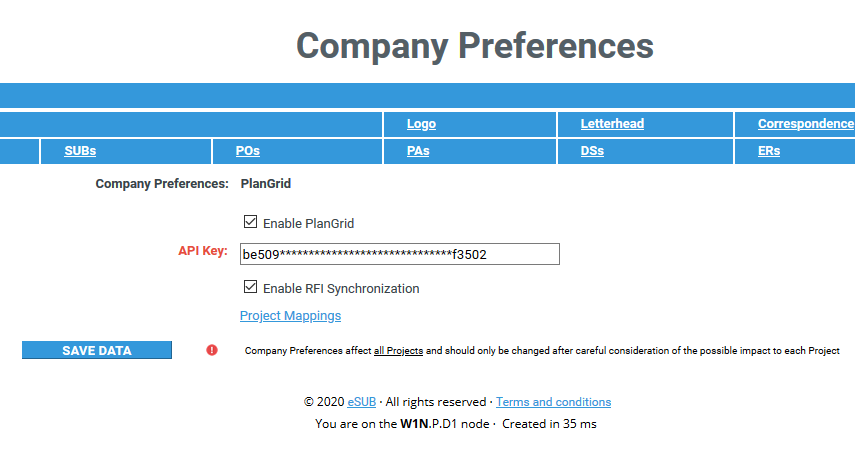The height and width of the screenshot is (466, 855).
Task: Open the Project Mappings link
Action: coord(290,316)
